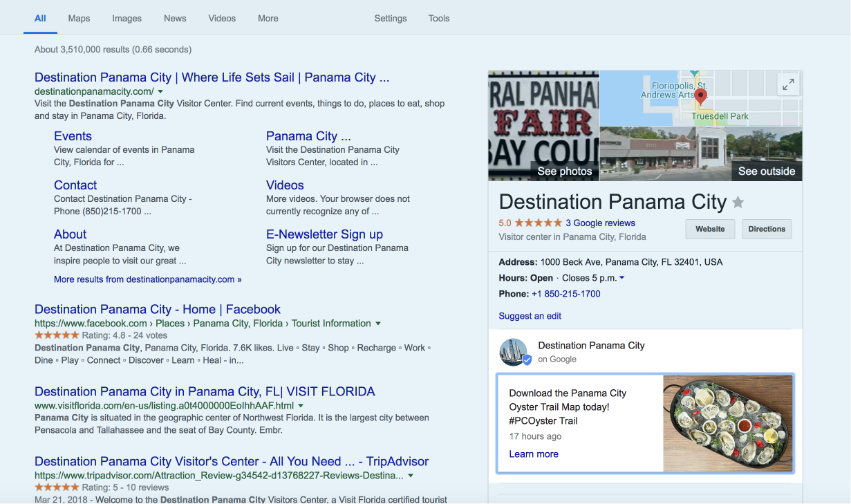Expand the map in knowledge panel
851x504 pixels.
pos(788,85)
